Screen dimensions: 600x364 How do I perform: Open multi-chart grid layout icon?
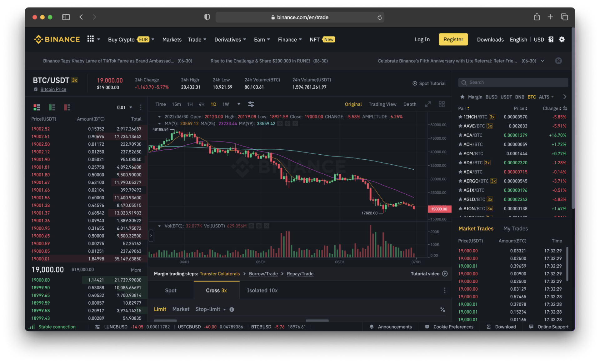pos(442,104)
